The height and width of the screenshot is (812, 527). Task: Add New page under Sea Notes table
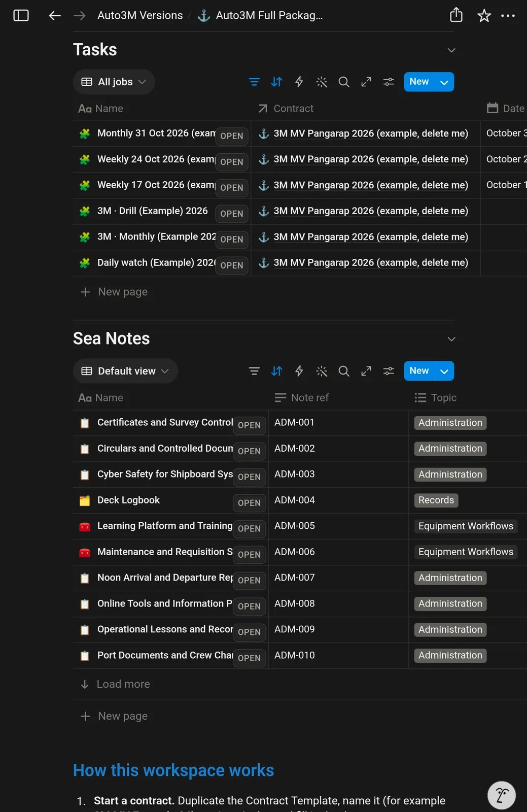click(x=114, y=716)
